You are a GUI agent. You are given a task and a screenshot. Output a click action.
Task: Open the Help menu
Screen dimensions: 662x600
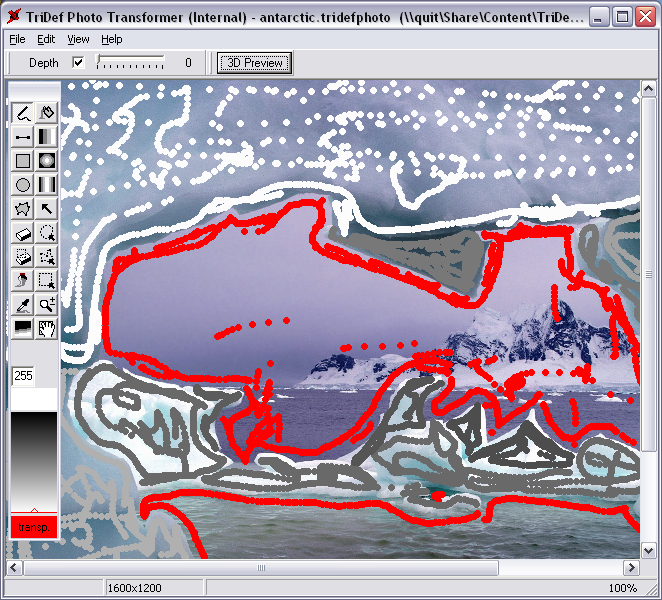[x=112, y=39]
